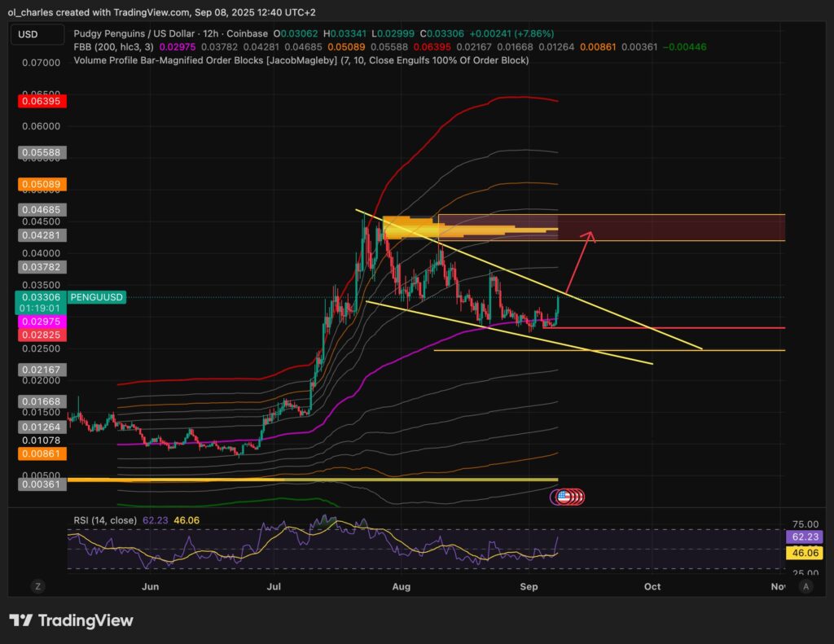Click the TradingView logo

pyautogui.click(x=71, y=620)
